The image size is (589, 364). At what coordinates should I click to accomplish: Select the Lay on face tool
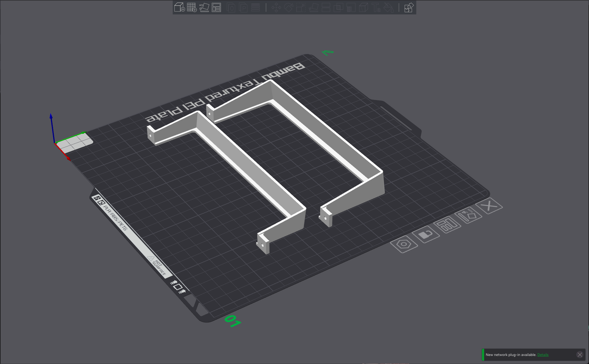coord(314,7)
